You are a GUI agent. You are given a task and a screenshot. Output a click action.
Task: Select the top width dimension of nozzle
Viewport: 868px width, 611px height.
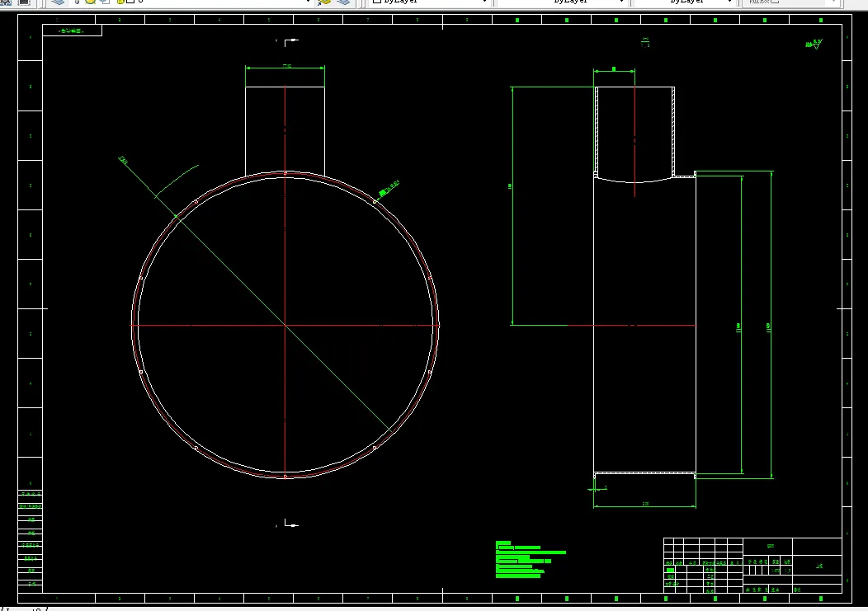pos(285,68)
